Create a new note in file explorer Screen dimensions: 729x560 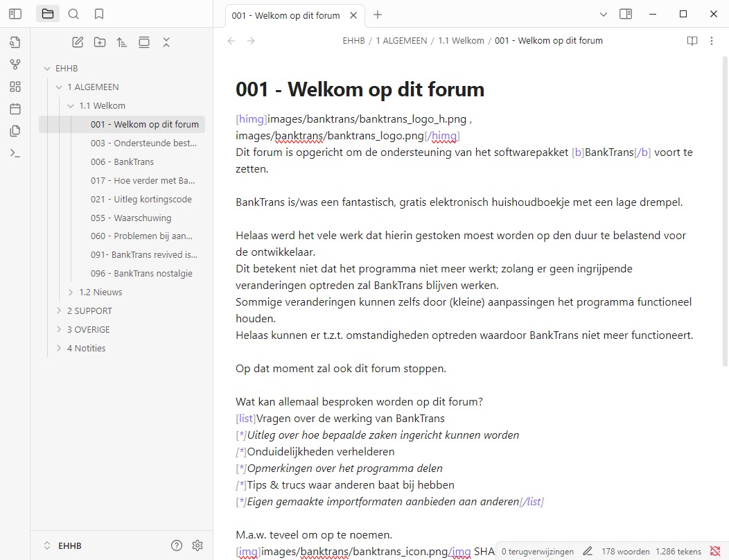[x=78, y=42]
